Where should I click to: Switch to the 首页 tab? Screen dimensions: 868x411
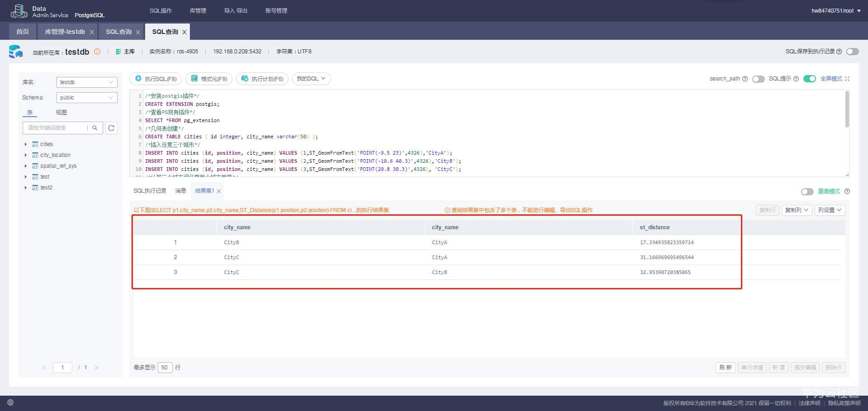pos(23,32)
